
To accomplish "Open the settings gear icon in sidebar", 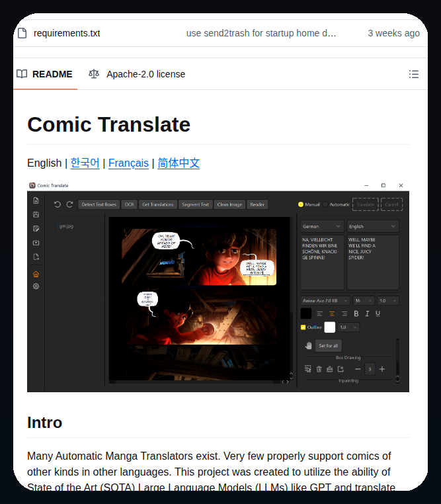I will click(36, 286).
